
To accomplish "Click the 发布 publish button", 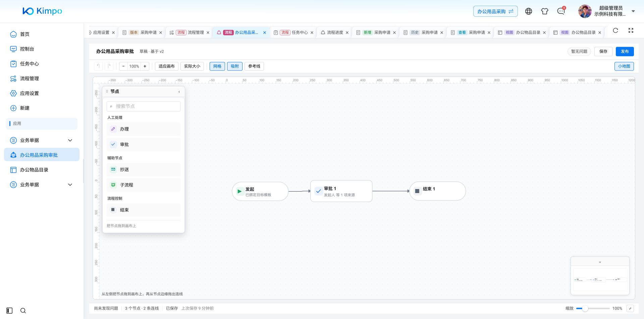I will click(625, 51).
